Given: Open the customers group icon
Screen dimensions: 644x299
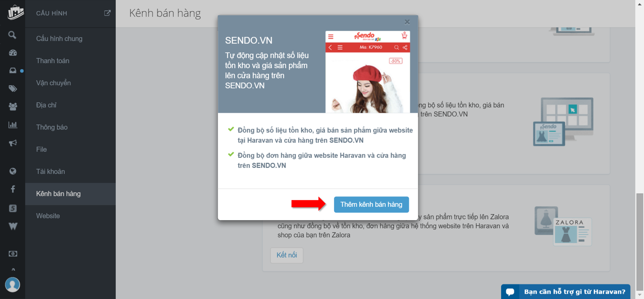Looking at the screenshot, I should (13, 106).
